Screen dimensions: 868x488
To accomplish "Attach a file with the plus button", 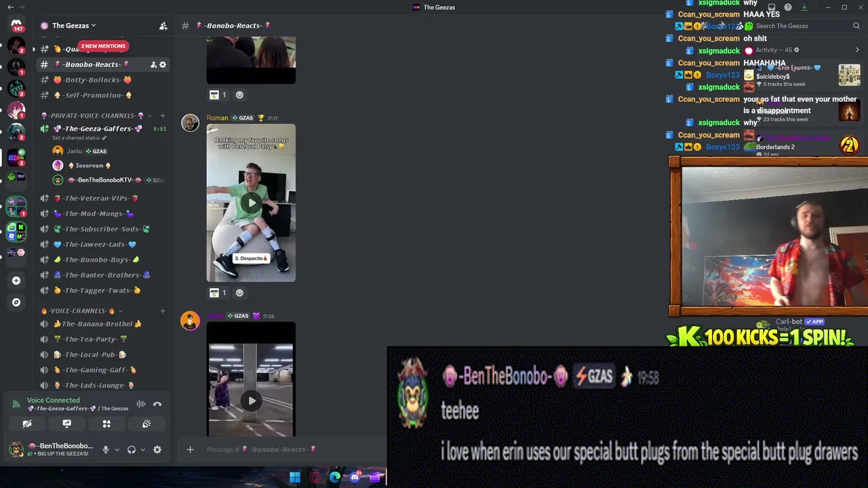I will [x=190, y=449].
